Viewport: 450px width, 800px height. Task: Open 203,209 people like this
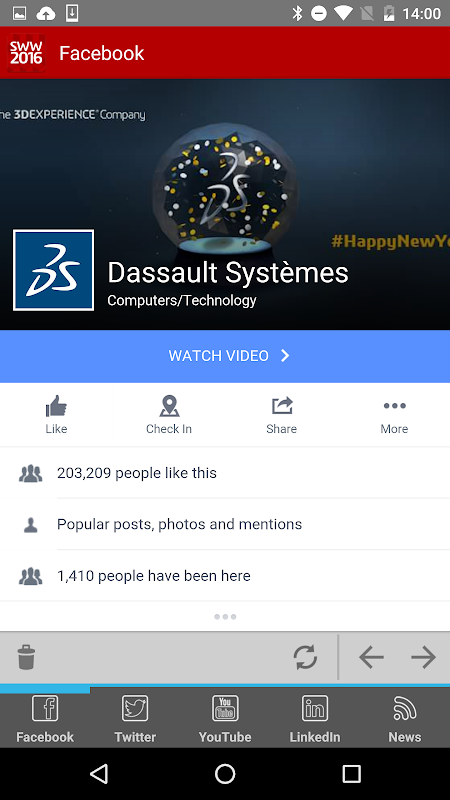click(x=225, y=473)
